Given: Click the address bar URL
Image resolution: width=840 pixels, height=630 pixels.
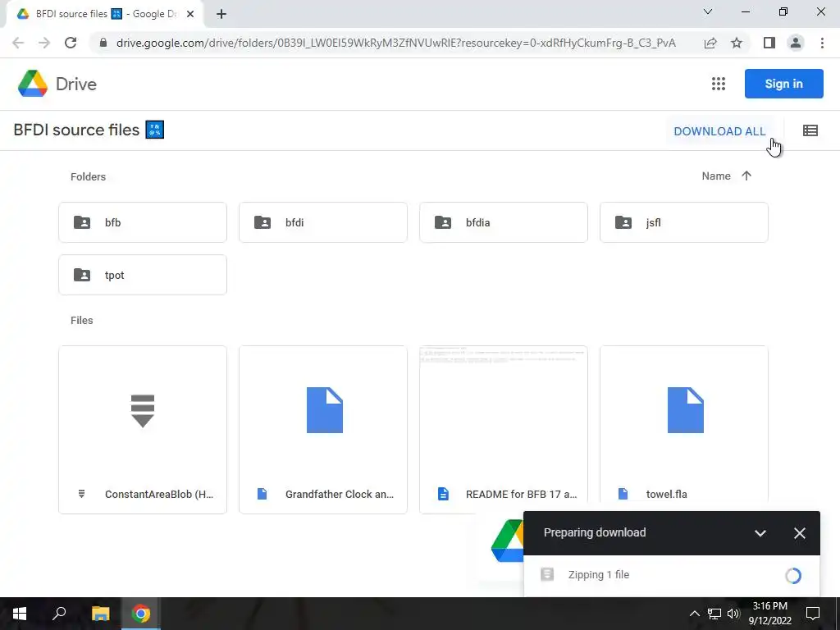Looking at the screenshot, I should point(396,43).
